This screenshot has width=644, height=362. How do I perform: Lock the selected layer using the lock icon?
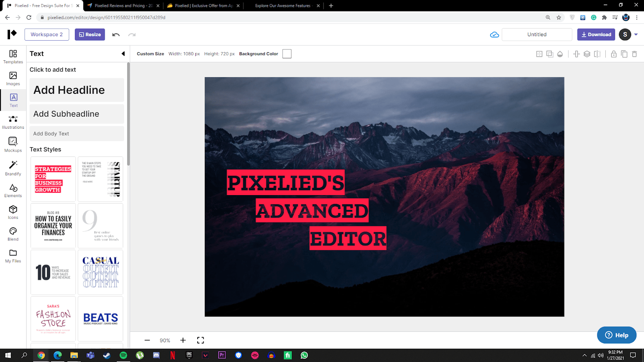(x=613, y=53)
